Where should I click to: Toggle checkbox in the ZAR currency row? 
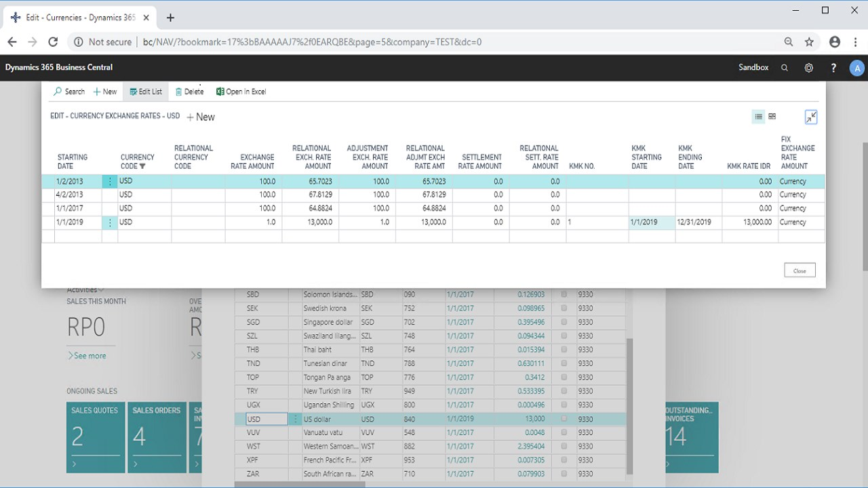(x=564, y=474)
